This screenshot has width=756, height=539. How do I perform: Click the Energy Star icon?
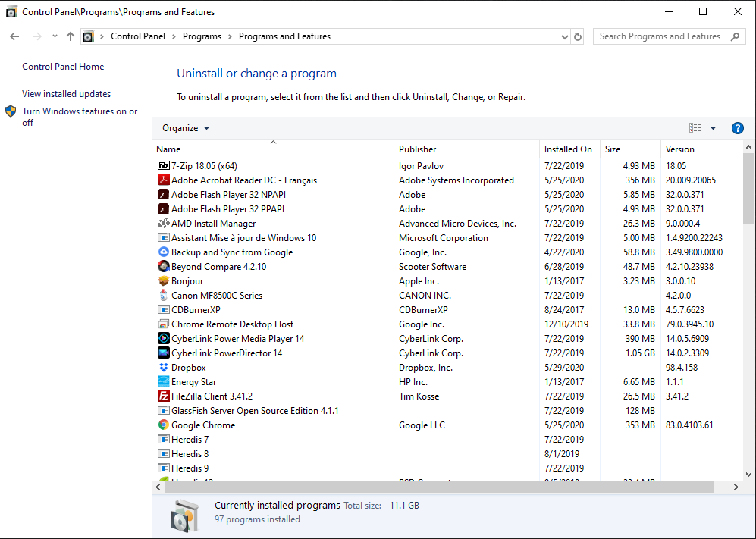(x=164, y=382)
